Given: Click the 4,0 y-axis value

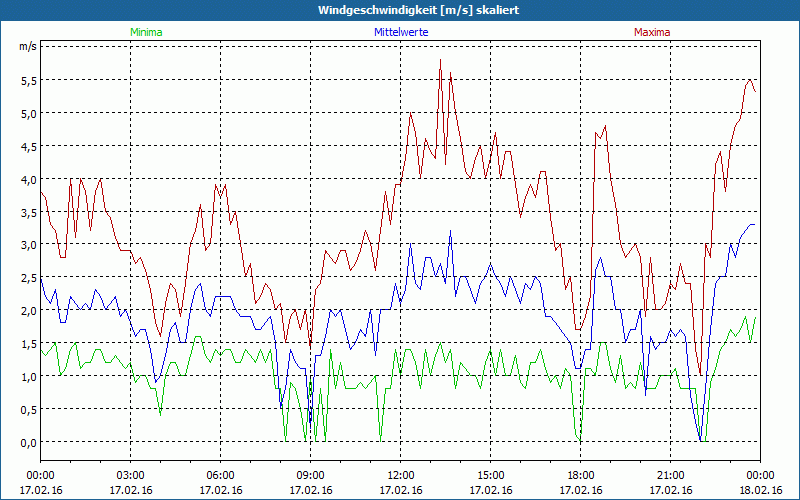Looking at the screenshot, I should coord(29,179).
